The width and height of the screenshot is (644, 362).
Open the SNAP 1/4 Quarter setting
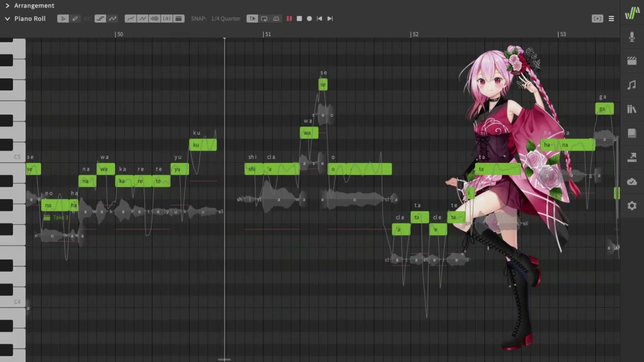coord(216,19)
